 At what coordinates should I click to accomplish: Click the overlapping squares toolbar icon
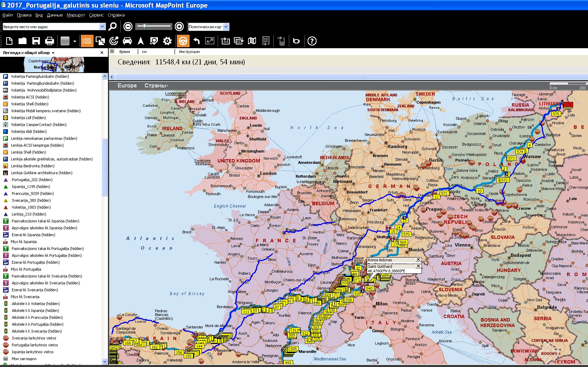point(100,41)
